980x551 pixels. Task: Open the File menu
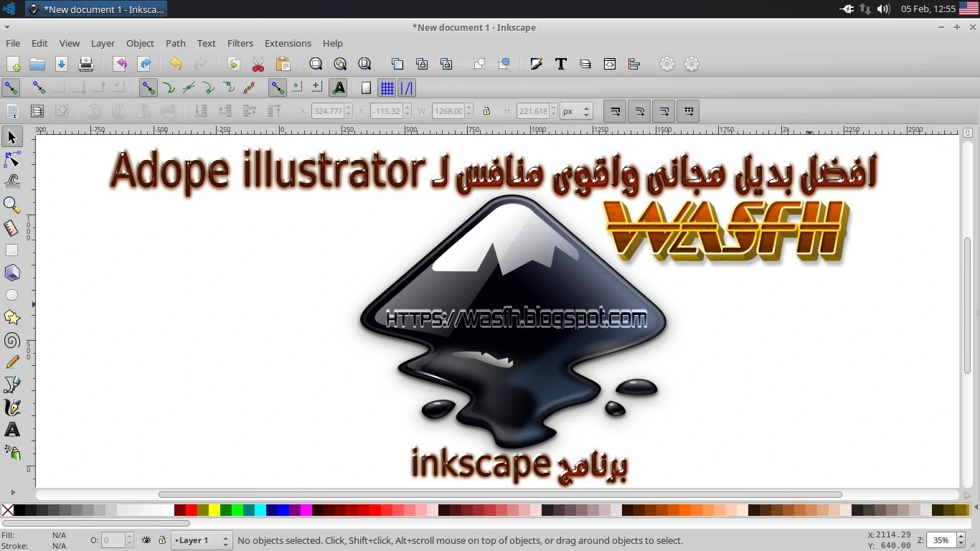point(13,43)
